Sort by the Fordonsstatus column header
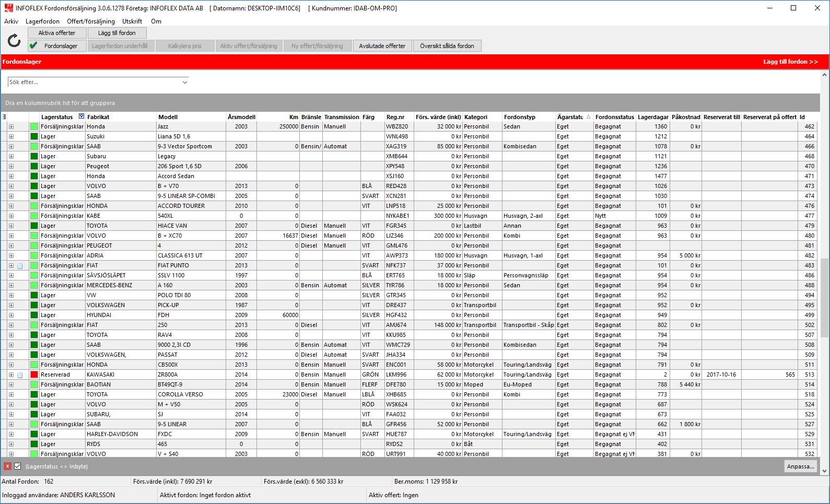830x504 pixels. (x=615, y=117)
